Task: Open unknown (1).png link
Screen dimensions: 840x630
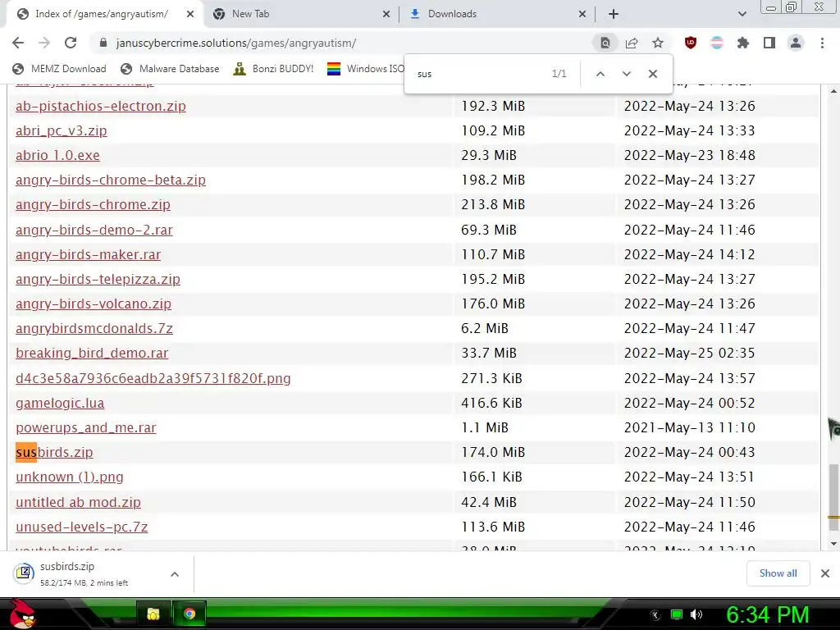Action: pos(69,477)
